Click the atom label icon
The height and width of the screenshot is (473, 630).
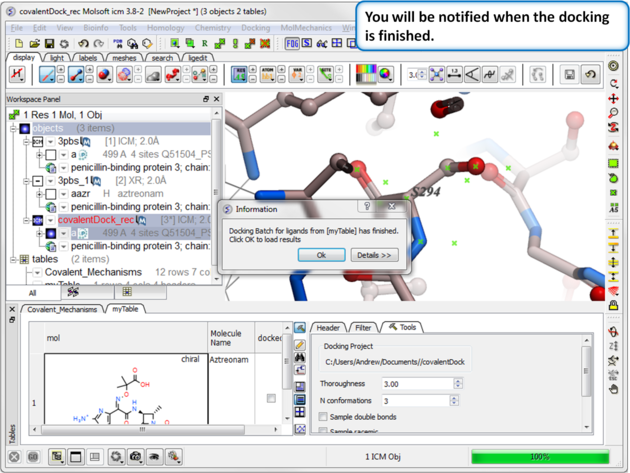tap(267, 75)
